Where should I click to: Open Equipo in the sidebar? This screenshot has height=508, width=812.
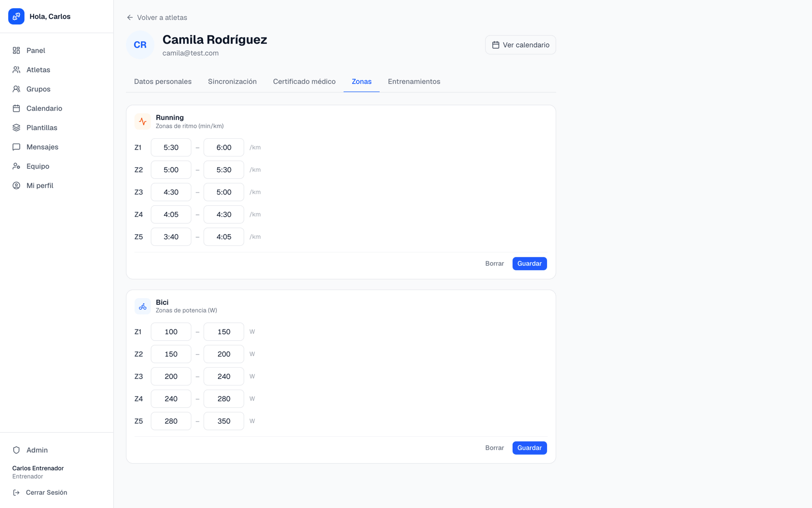pos(56,166)
